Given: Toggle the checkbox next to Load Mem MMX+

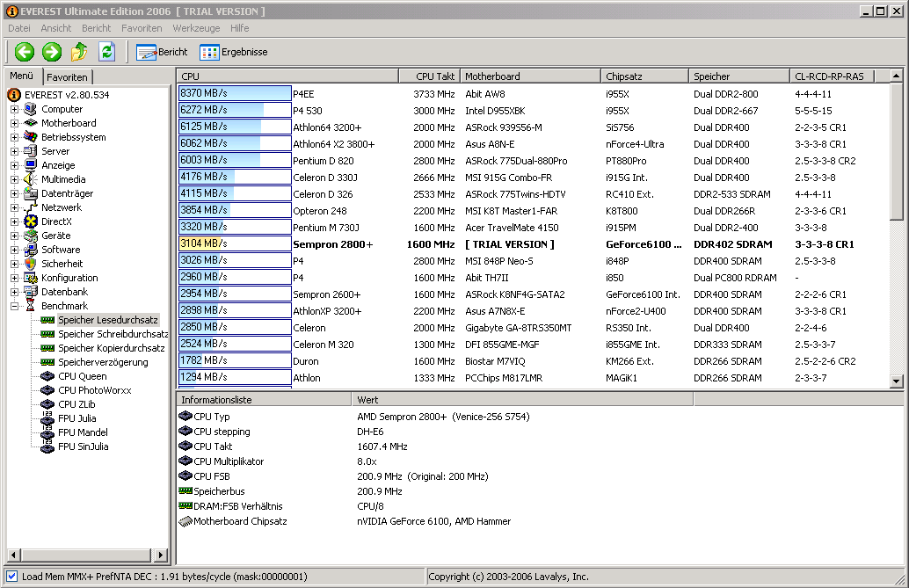Looking at the screenshot, I should pyautogui.click(x=11, y=577).
